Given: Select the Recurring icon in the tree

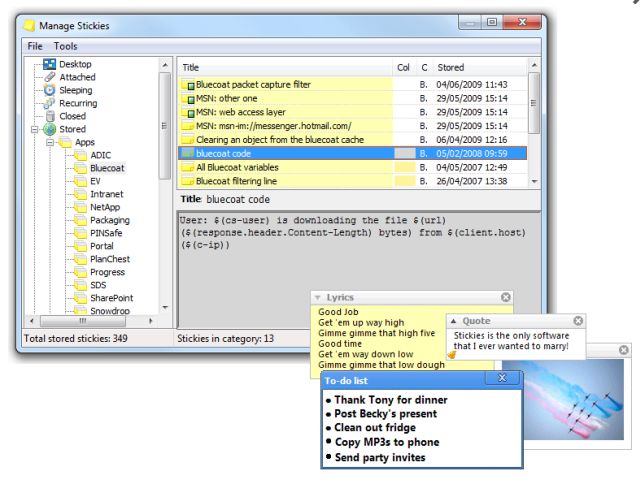Looking at the screenshot, I should tap(49, 103).
